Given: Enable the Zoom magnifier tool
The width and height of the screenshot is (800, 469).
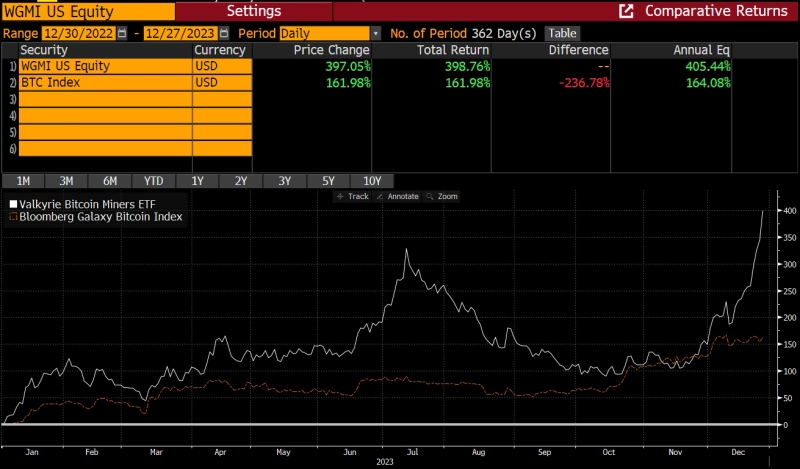Looking at the screenshot, I should click(x=442, y=196).
